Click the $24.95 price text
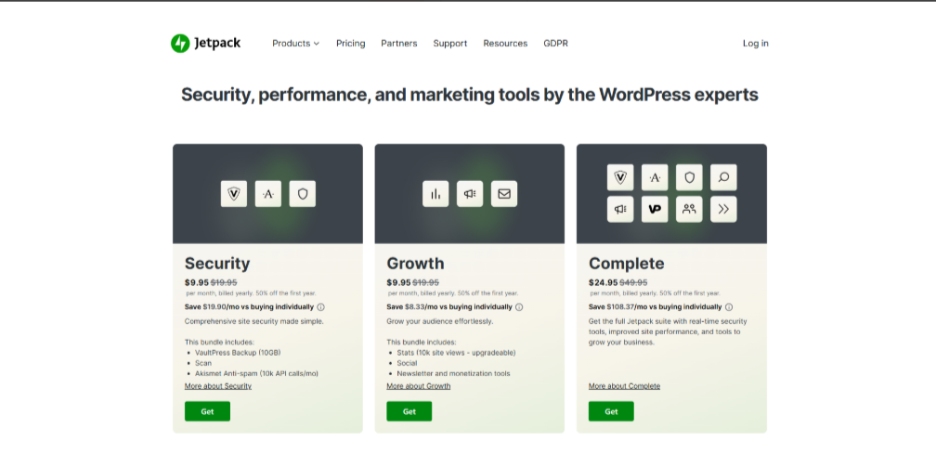 click(603, 283)
